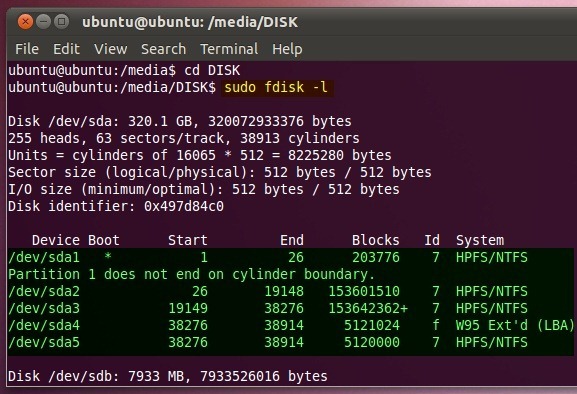This screenshot has width=577, height=394.
Task: Minimize the terminal window
Action: pos(43,22)
